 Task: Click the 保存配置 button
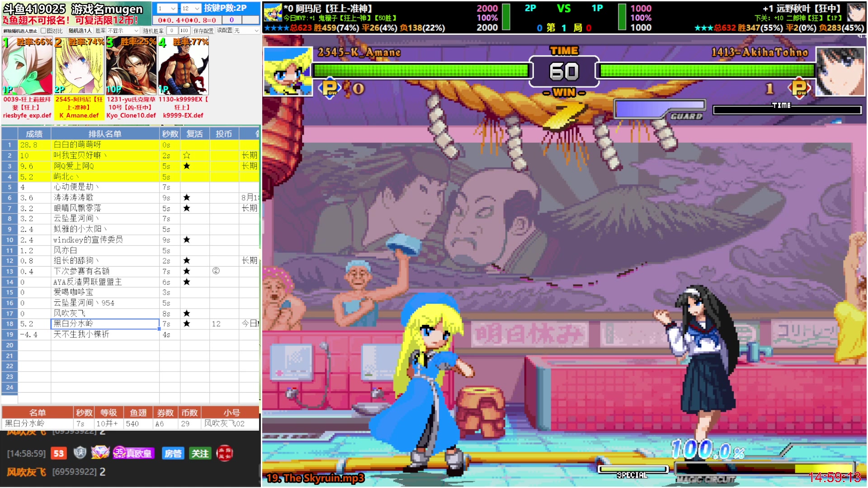203,31
